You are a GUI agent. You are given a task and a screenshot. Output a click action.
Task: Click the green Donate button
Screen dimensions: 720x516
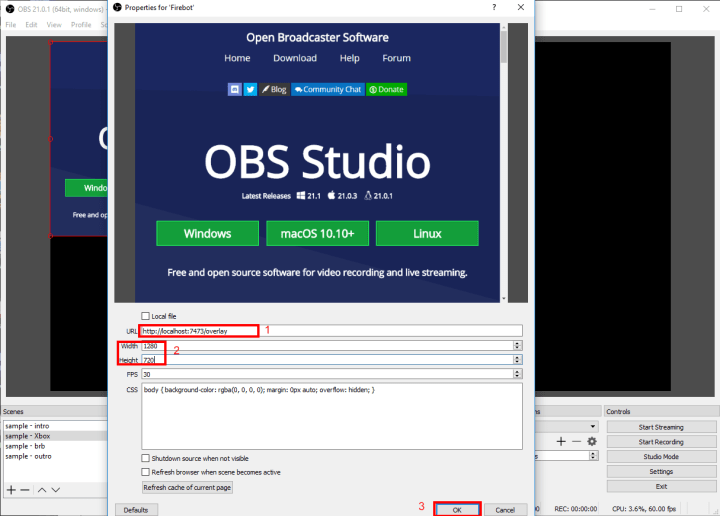click(387, 90)
